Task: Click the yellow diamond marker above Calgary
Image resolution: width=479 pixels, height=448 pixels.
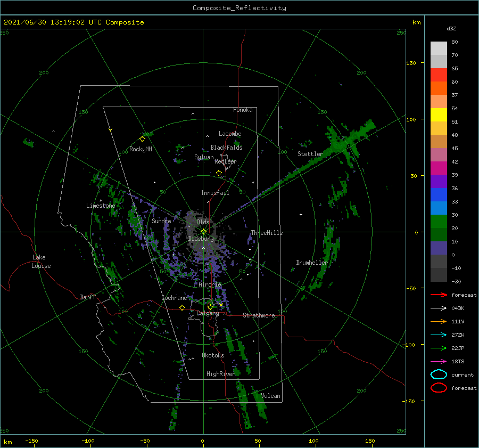Action: click(210, 307)
